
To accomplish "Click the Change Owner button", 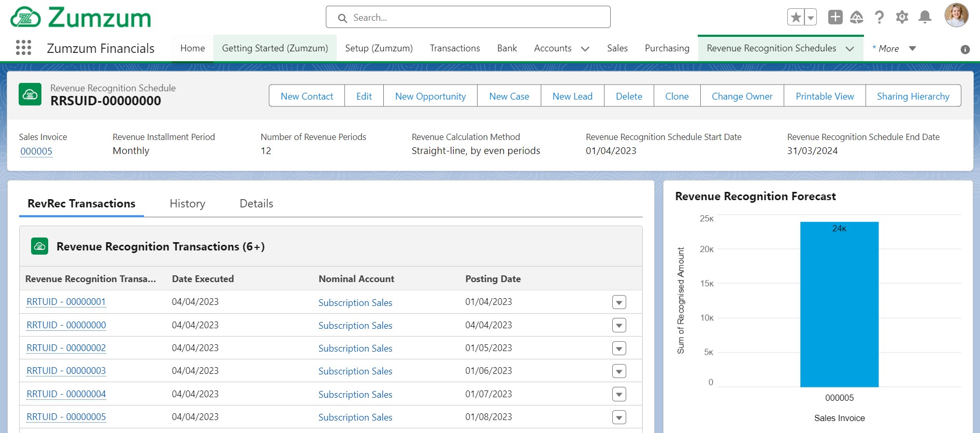I will coord(742,96).
